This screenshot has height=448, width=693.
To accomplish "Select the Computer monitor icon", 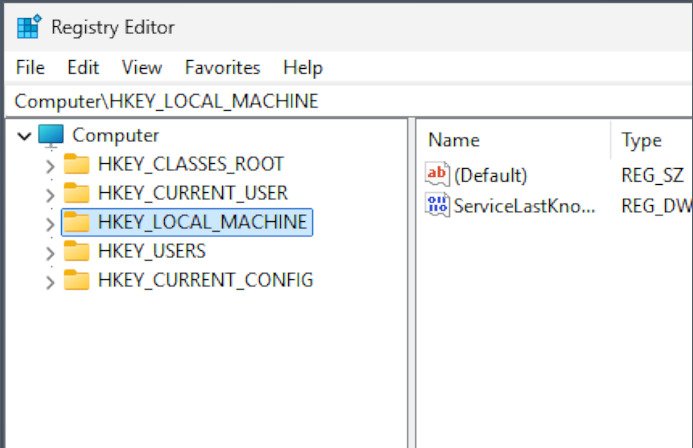I will [x=51, y=136].
